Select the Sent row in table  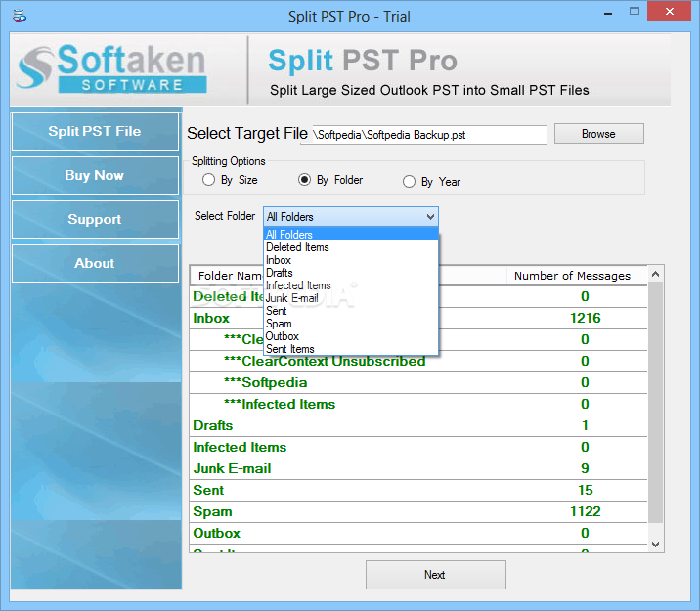[418, 490]
